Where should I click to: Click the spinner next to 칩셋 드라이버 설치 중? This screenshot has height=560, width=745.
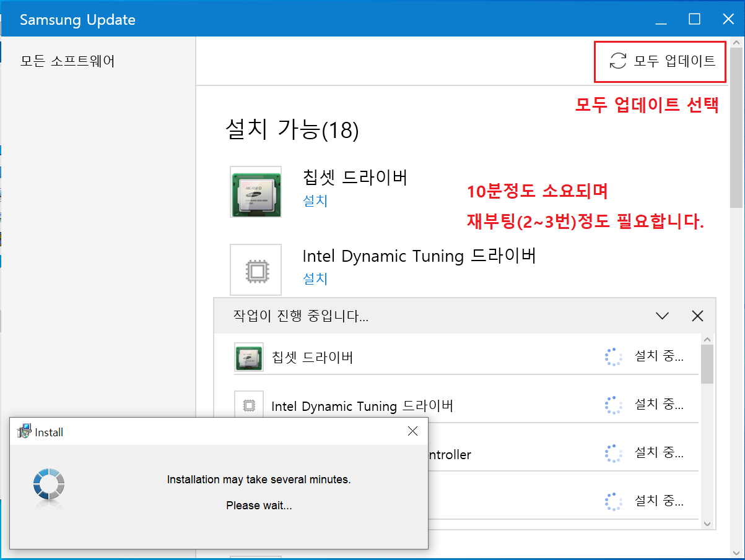[x=613, y=357]
